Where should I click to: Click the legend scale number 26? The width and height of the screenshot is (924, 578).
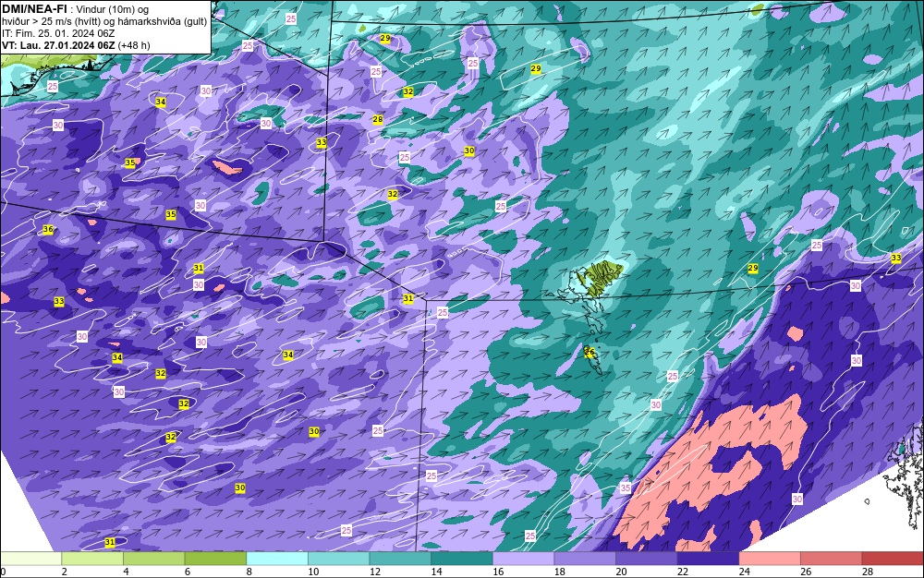coord(806,572)
